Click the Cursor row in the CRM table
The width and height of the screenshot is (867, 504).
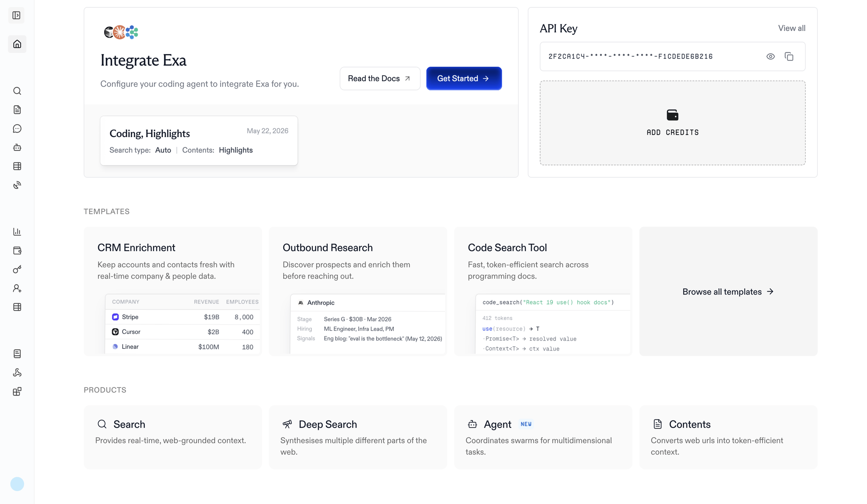pos(183,332)
